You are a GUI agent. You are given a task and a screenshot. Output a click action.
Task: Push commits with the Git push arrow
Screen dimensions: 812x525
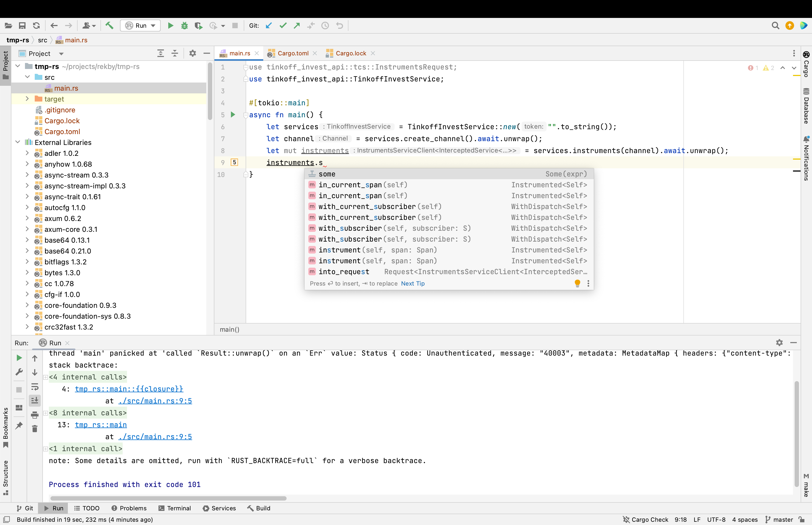[x=296, y=26]
